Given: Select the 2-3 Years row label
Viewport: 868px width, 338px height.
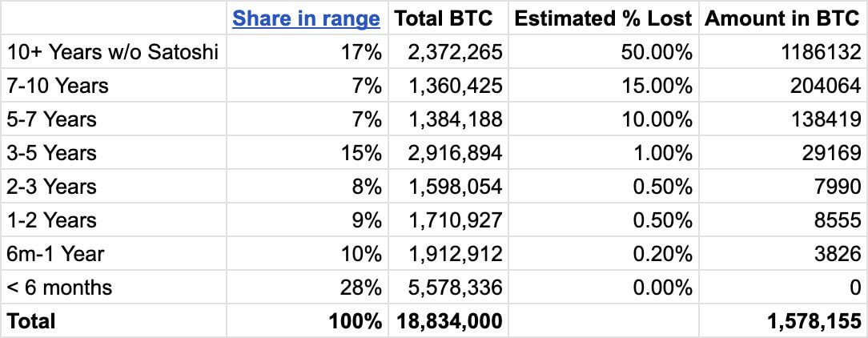Looking at the screenshot, I should pyautogui.click(x=51, y=187).
